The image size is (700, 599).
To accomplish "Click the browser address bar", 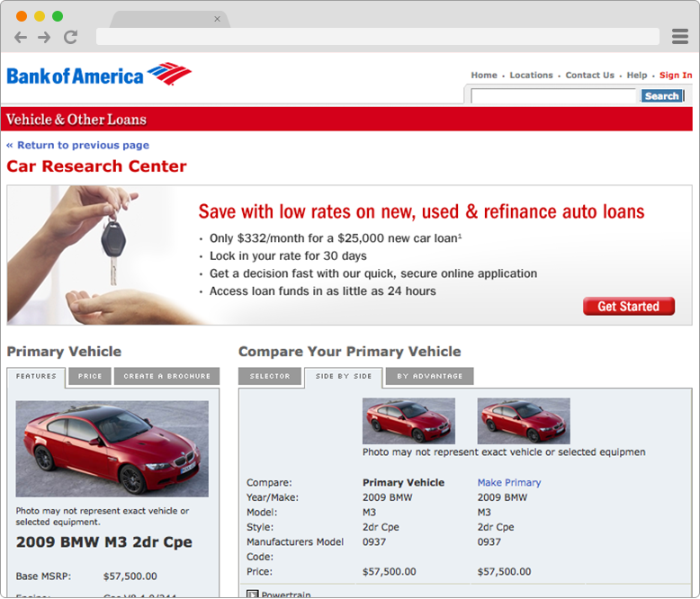I will 378,37.
